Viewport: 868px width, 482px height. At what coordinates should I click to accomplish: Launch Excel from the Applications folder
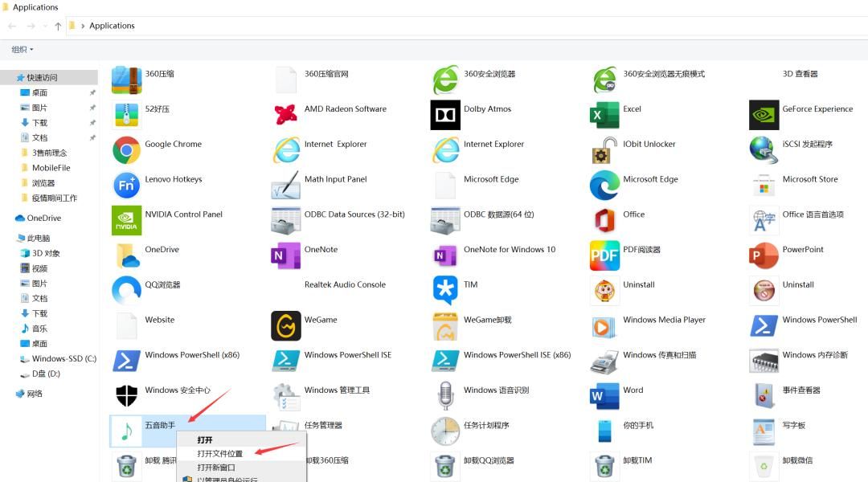pos(604,115)
